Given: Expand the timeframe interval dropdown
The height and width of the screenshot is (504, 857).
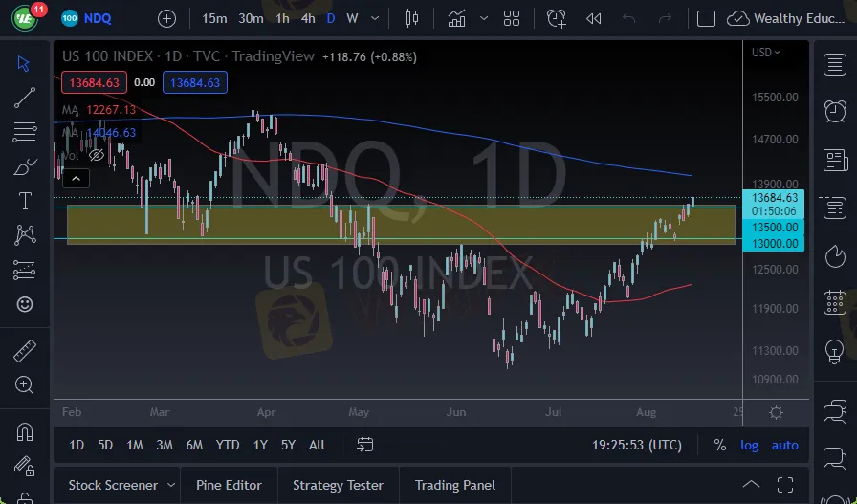Looking at the screenshot, I should pos(375,18).
